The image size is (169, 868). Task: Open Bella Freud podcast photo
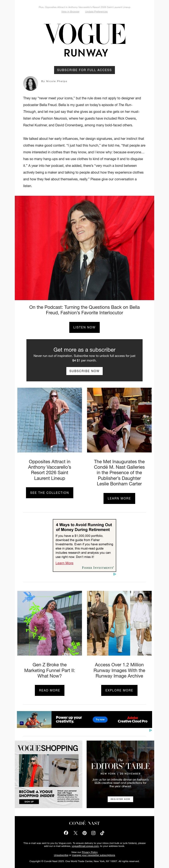(84, 248)
